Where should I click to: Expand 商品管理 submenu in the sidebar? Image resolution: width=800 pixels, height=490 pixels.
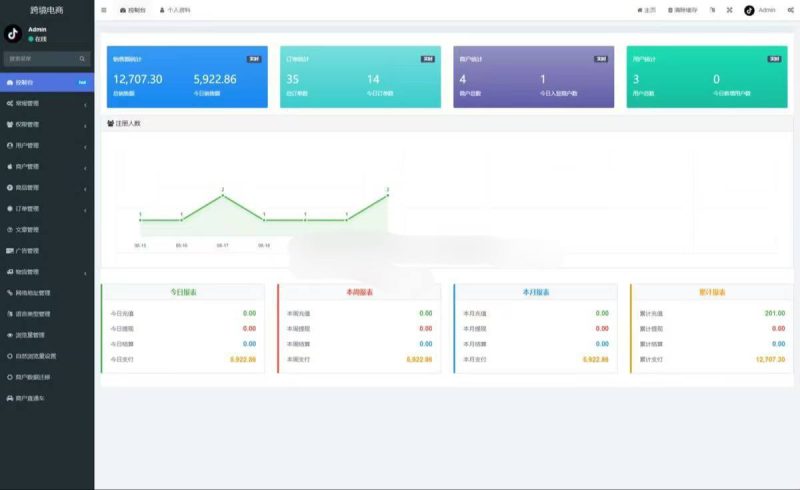(47, 187)
